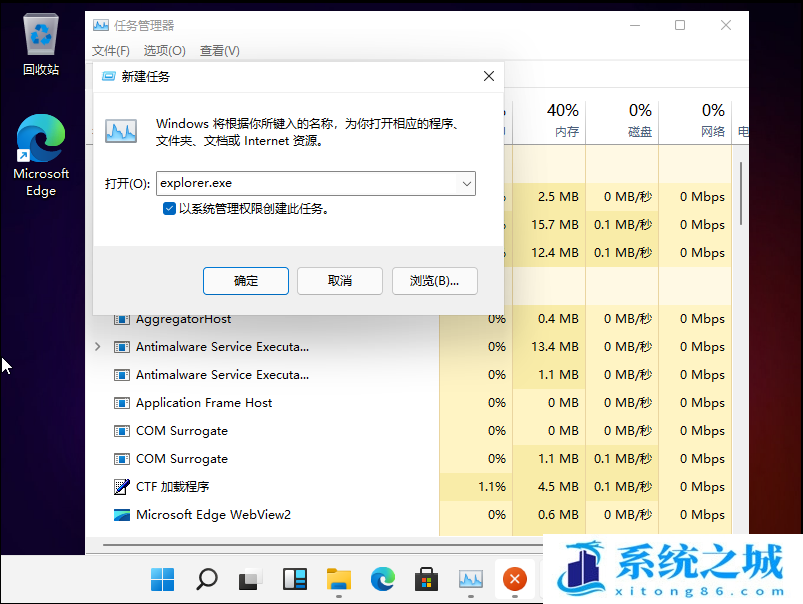Image resolution: width=803 pixels, height=604 pixels.
Task: Select the CTF 加载程序 row name
Action: point(173,487)
